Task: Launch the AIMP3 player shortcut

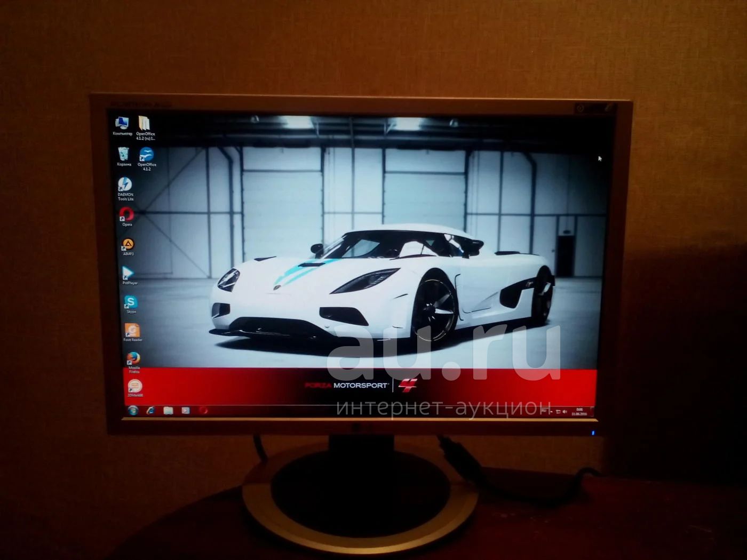Action: point(128,247)
